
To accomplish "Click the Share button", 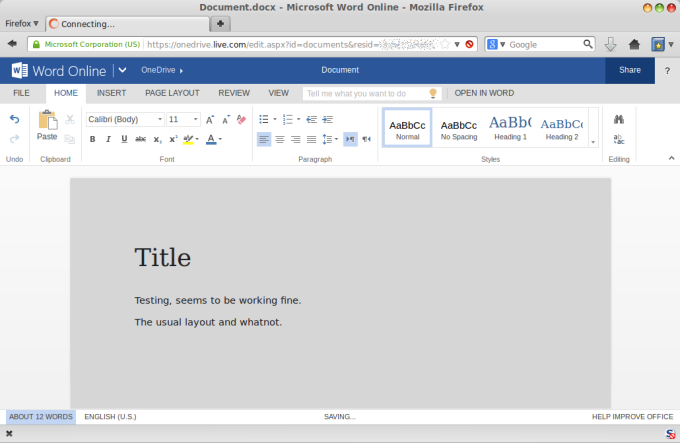I will (x=630, y=70).
